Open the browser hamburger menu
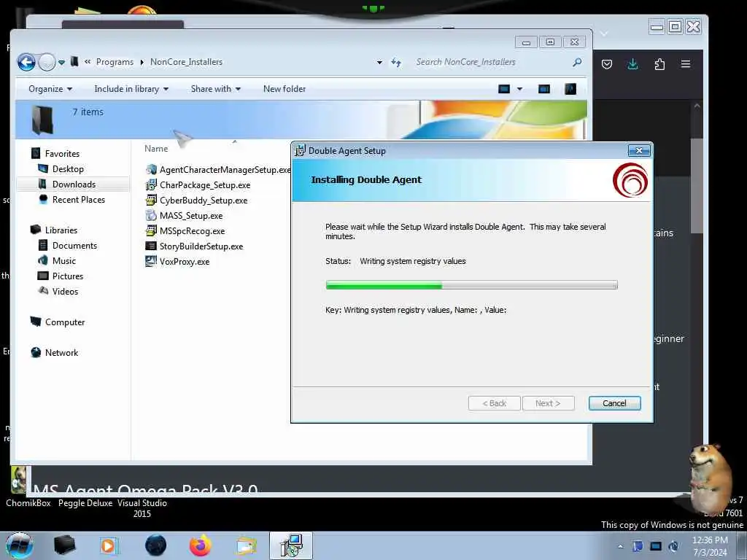Viewport: 747px width, 560px height. [686, 64]
